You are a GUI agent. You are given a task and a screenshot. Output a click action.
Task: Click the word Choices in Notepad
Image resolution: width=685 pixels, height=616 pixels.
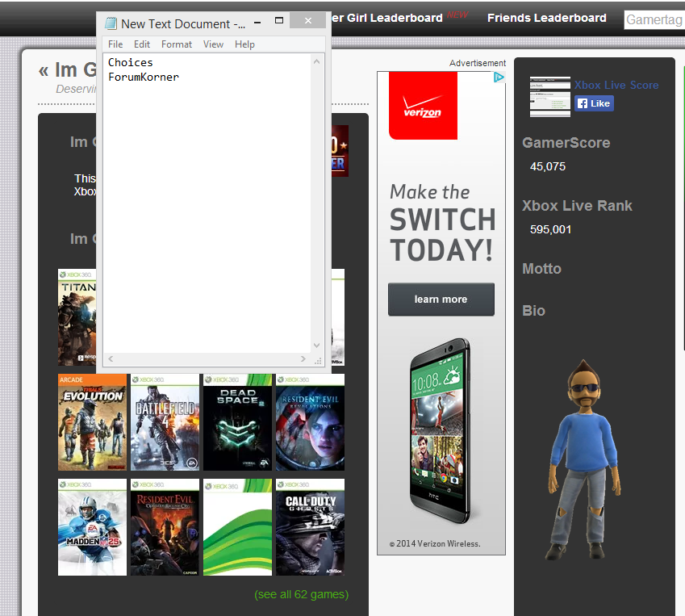click(x=131, y=62)
